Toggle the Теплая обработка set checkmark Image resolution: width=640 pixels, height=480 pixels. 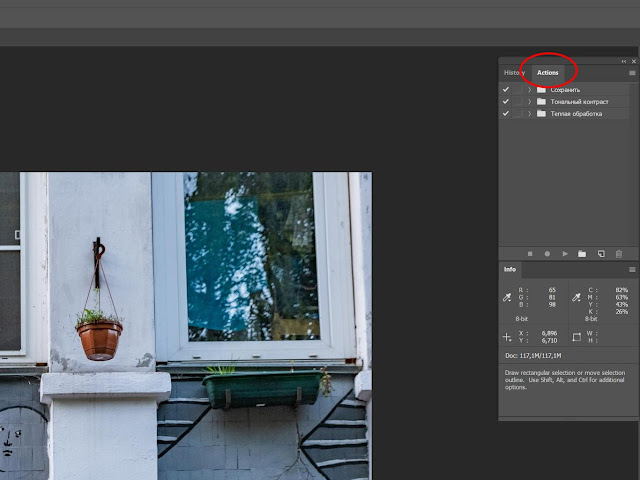pos(506,113)
